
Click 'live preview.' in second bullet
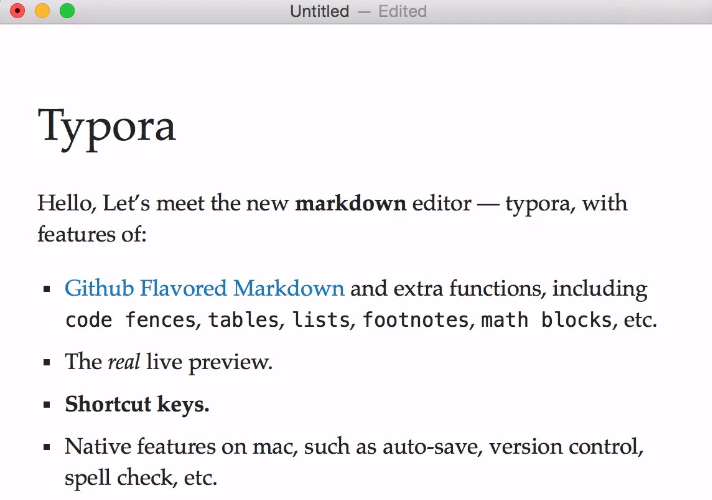[209, 362]
